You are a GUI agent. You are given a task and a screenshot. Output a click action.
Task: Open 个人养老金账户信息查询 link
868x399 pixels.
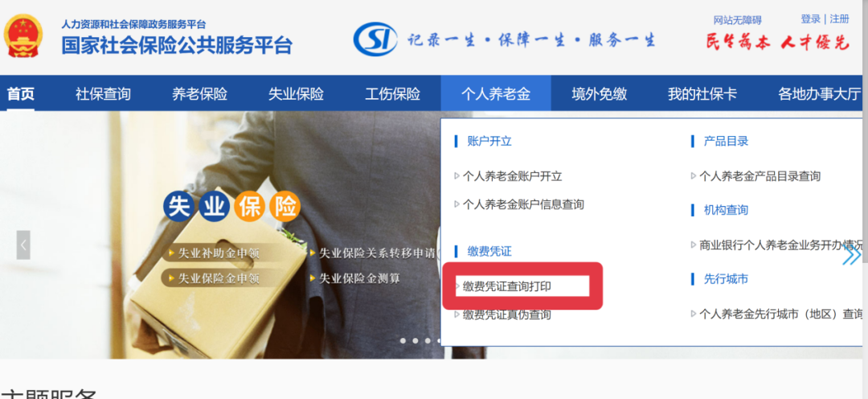[x=524, y=204]
